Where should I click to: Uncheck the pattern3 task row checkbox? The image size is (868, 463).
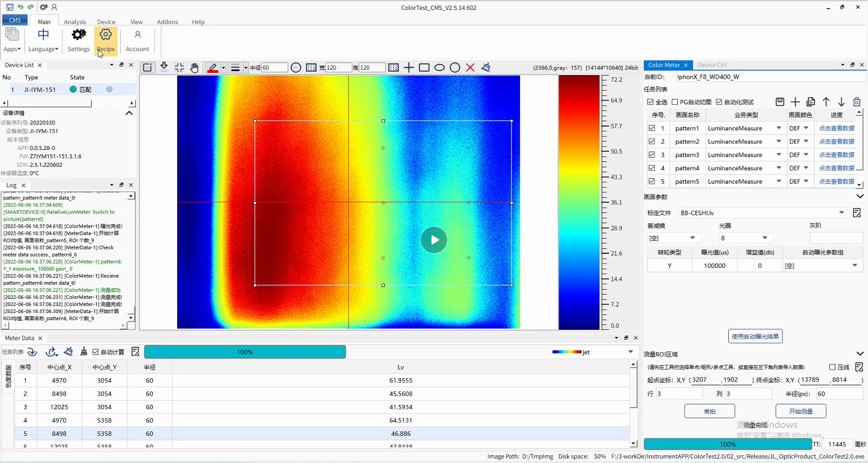652,155
